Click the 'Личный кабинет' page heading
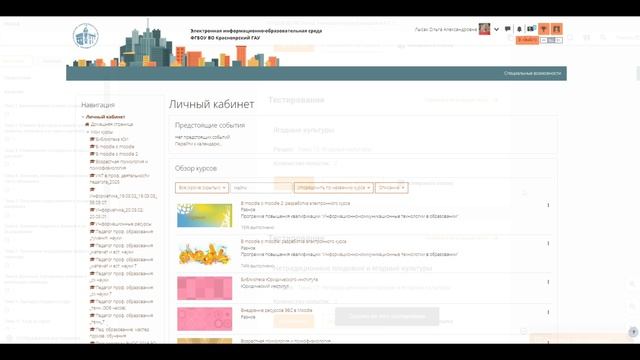This screenshot has width=640, height=360. point(211,104)
